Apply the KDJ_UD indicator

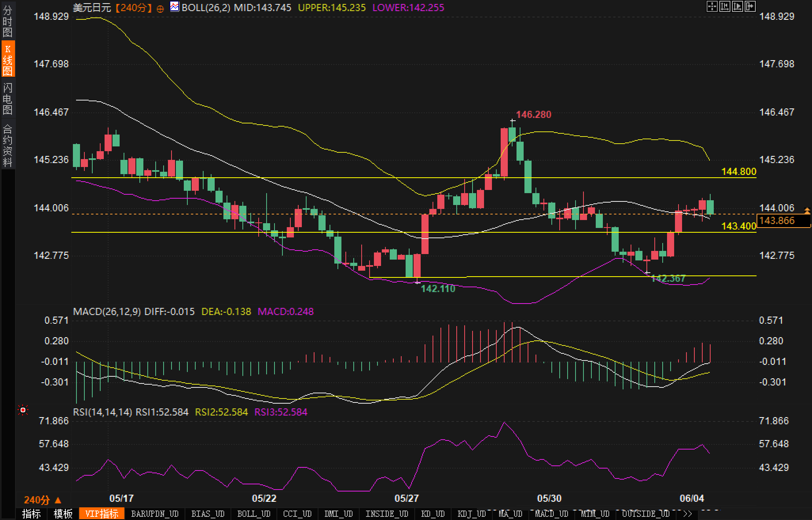point(471,514)
